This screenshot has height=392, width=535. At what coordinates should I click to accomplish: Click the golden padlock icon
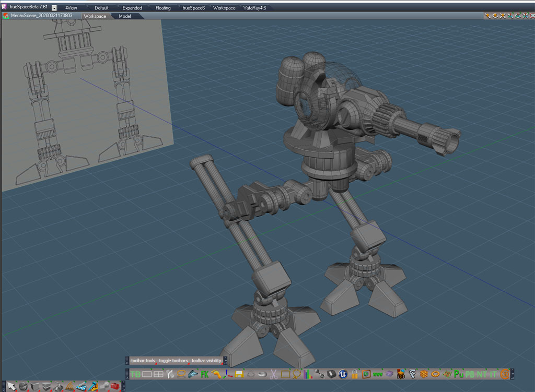coord(355,374)
